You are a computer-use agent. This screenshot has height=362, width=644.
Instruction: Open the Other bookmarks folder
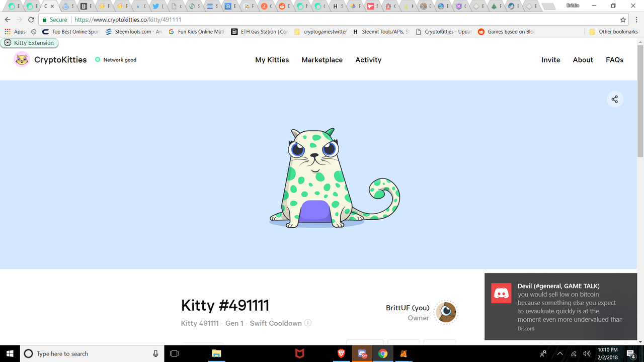click(613, 32)
